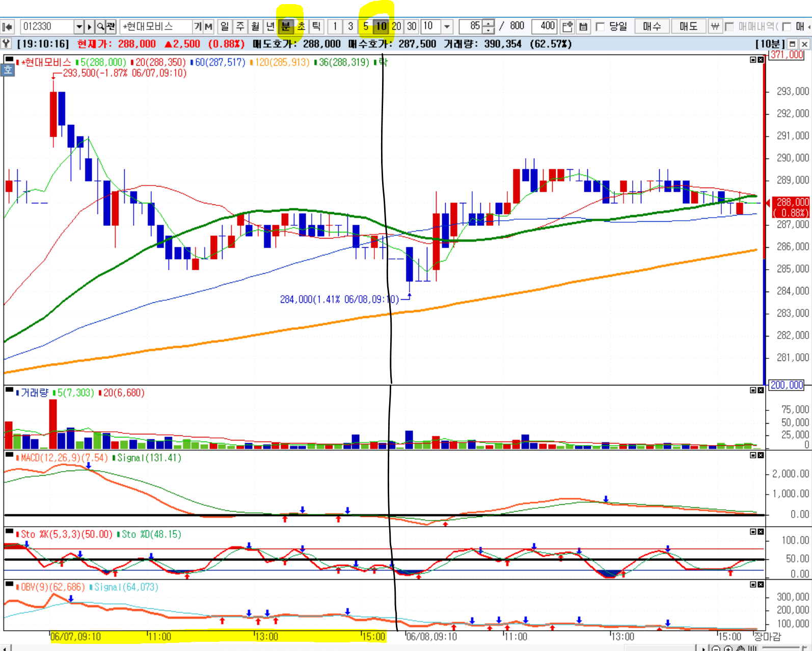Click price pane maximize icon

point(753,60)
